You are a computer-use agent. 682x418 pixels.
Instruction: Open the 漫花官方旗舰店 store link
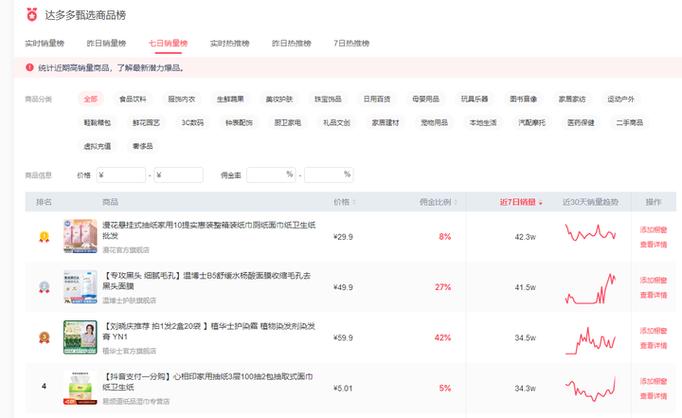tap(126, 250)
